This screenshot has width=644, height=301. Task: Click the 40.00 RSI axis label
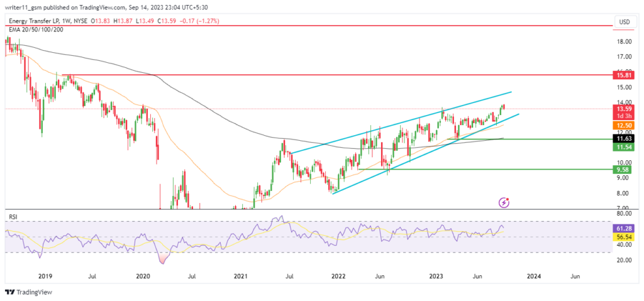[623, 244]
